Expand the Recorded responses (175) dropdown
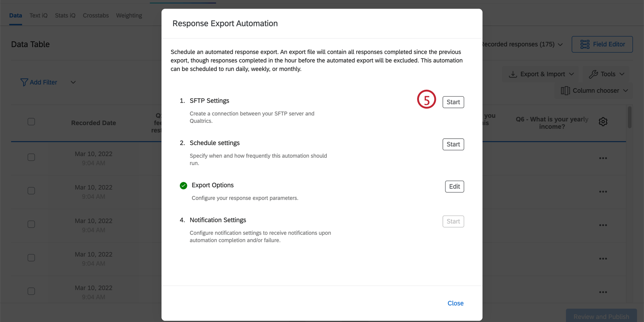The width and height of the screenshot is (644, 322). coord(560,45)
